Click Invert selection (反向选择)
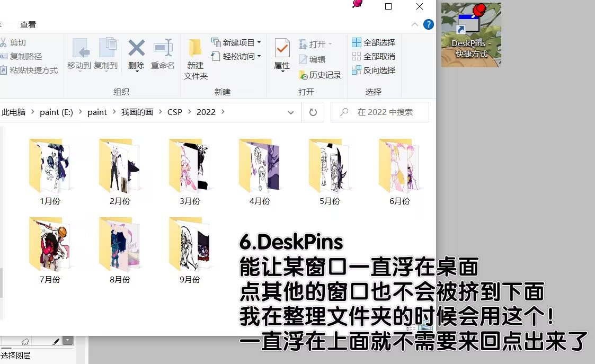This screenshot has width=595, height=364. [x=374, y=70]
